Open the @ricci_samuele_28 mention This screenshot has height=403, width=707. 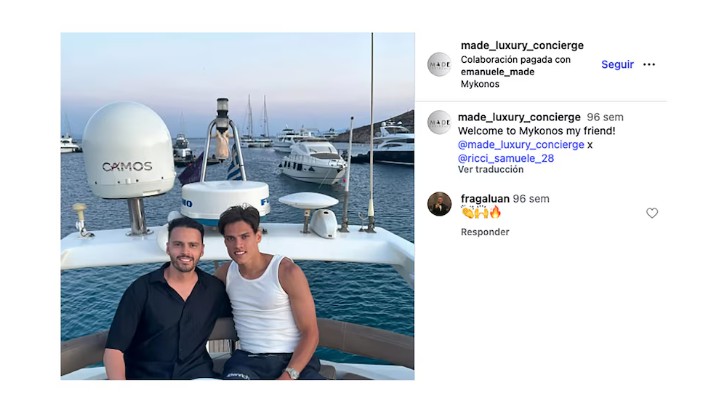point(506,158)
